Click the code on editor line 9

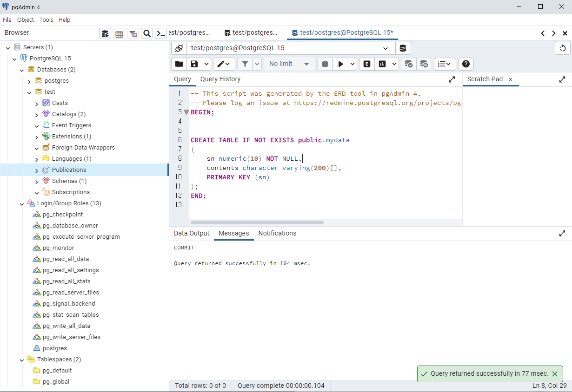(x=266, y=168)
